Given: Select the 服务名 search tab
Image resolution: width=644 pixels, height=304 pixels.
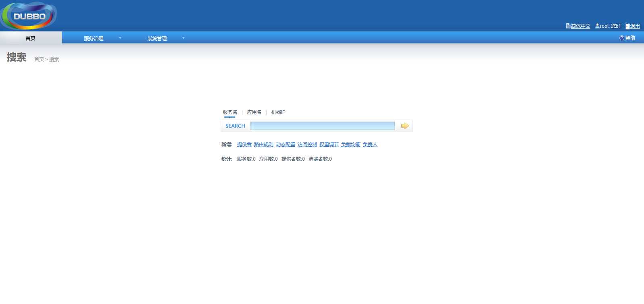Looking at the screenshot, I should click(230, 112).
